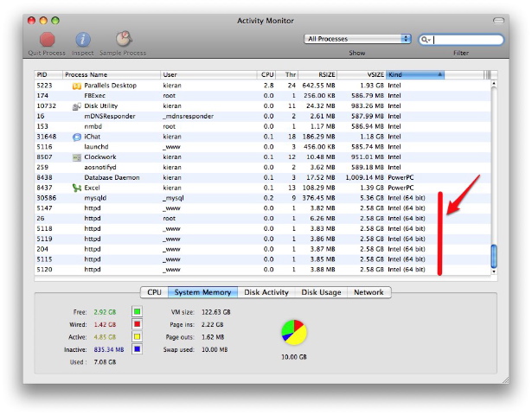532x415 pixels.
Task: Select the Clockwork app icon
Action: click(77, 157)
